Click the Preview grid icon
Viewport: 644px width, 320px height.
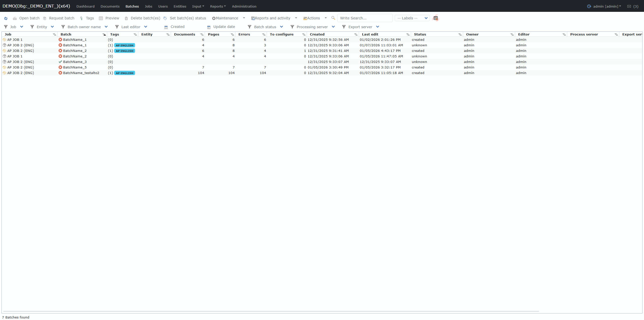pyautogui.click(x=101, y=18)
